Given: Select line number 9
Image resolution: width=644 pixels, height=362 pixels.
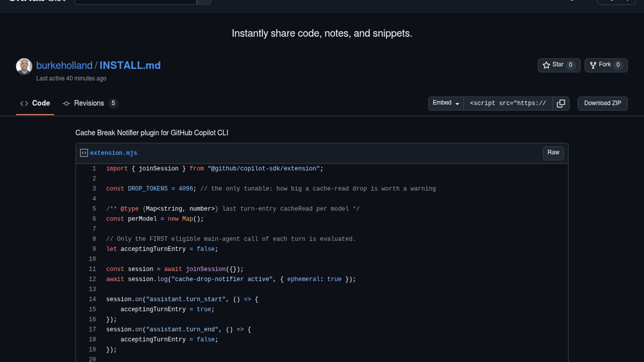Looking at the screenshot, I should (x=94, y=249).
